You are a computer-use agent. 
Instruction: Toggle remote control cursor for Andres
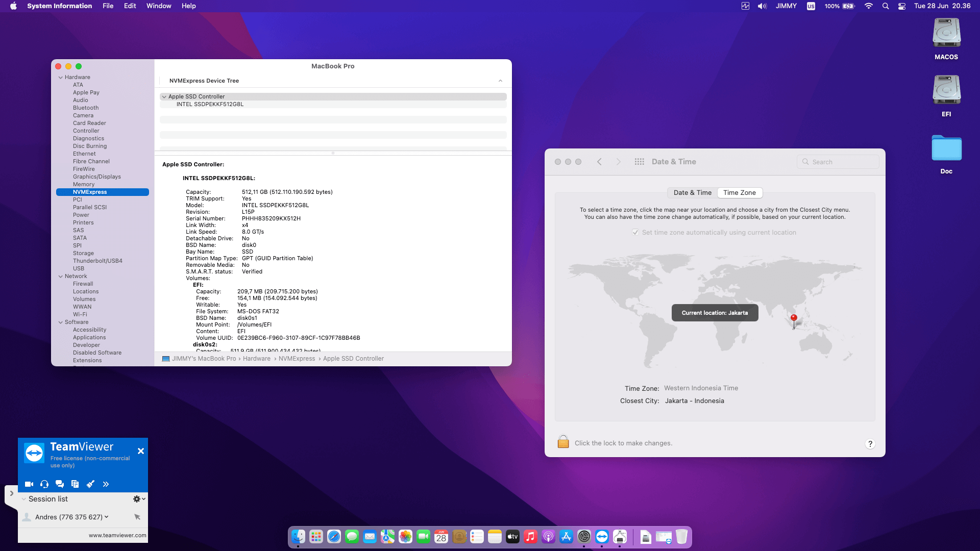[137, 517]
